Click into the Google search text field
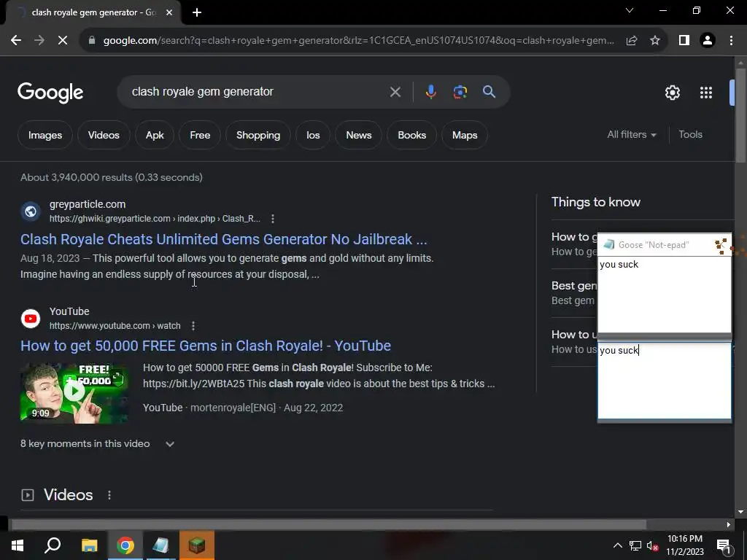 coord(258,91)
